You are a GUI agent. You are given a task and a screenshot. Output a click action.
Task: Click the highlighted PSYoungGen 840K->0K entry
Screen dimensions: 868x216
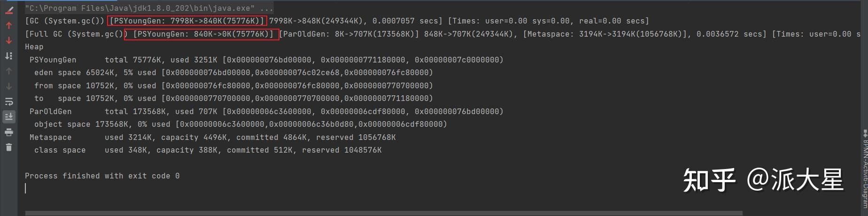click(202, 34)
